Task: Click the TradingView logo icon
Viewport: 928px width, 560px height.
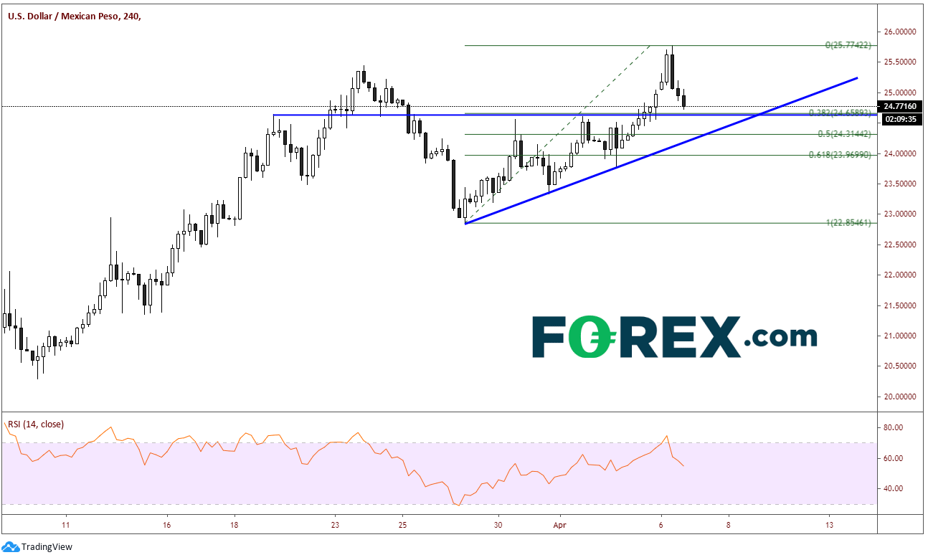Action: (11, 546)
